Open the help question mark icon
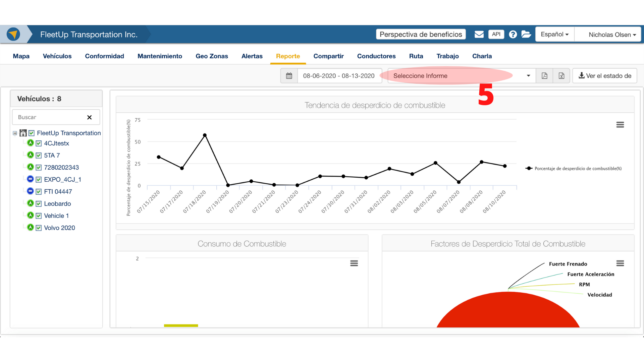 click(x=513, y=34)
